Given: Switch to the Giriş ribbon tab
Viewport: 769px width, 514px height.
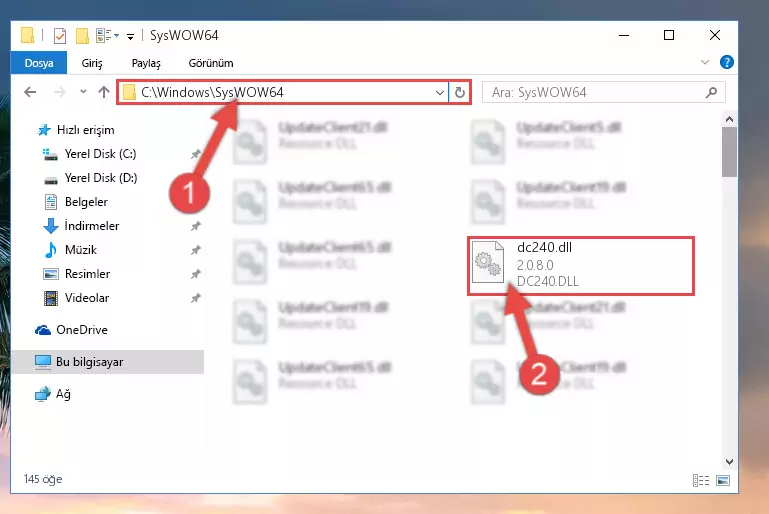Looking at the screenshot, I should tap(92, 63).
